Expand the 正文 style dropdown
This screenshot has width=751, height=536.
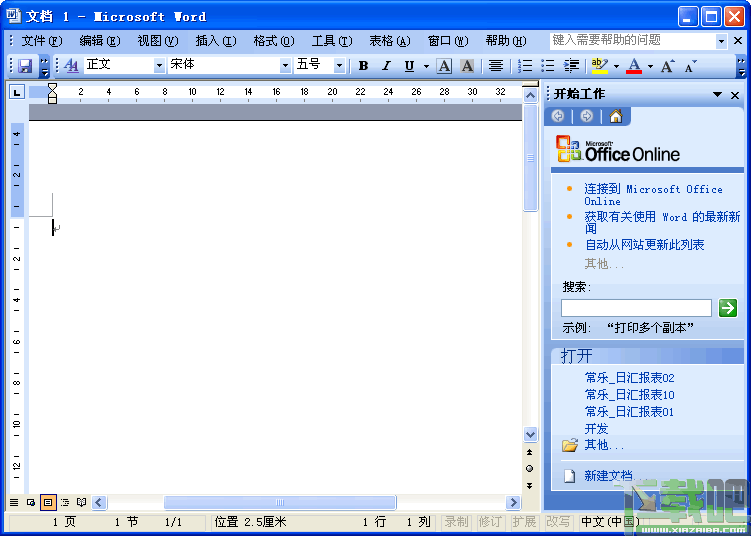point(159,66)
